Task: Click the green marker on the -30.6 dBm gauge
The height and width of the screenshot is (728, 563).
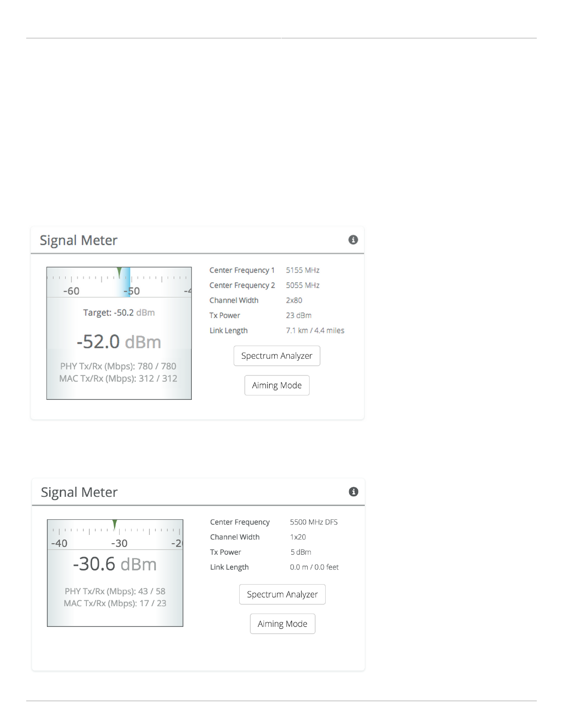Action: click(x=115, y=524)
